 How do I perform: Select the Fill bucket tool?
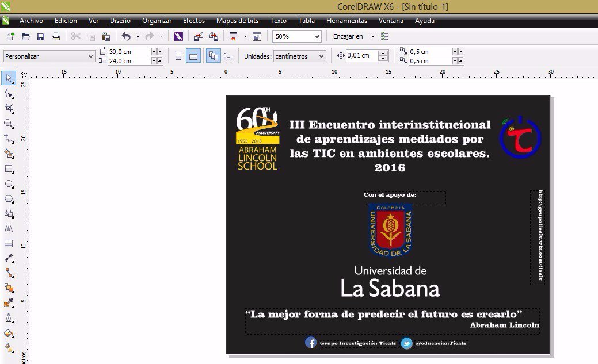point(9,333)
